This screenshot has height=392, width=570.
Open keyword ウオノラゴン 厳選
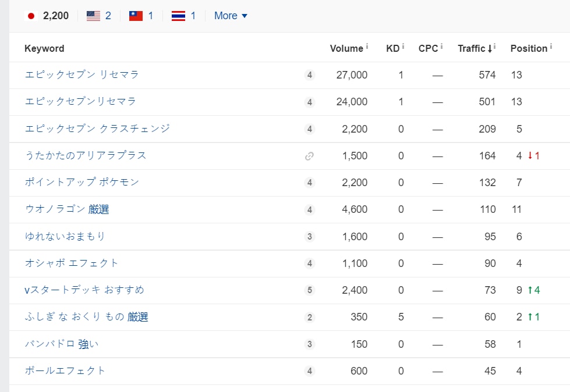[67, 209]
